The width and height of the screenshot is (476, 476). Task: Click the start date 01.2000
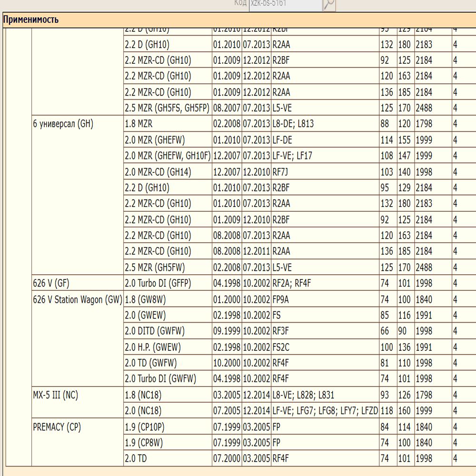(x=227, y=299)
